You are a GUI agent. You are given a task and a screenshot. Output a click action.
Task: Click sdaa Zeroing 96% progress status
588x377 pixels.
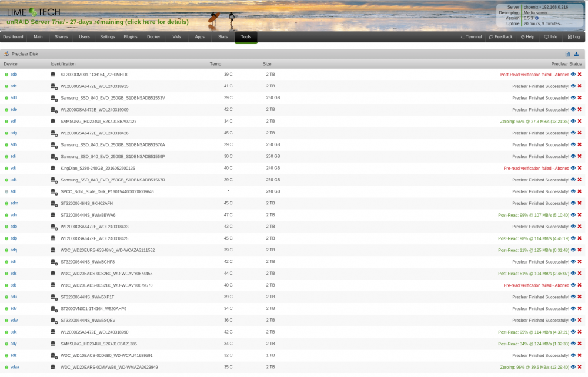pyautogui.click(x=534, y=367)
